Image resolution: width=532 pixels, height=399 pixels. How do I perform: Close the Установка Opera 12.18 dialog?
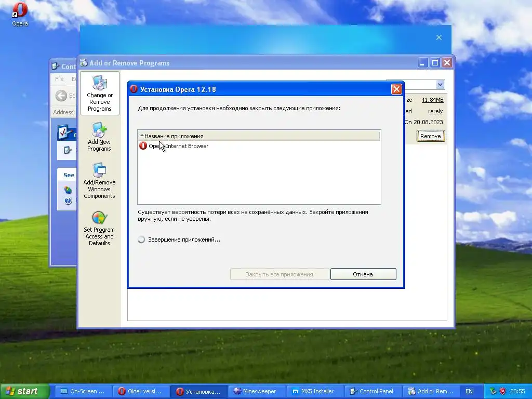pos(396,89)
